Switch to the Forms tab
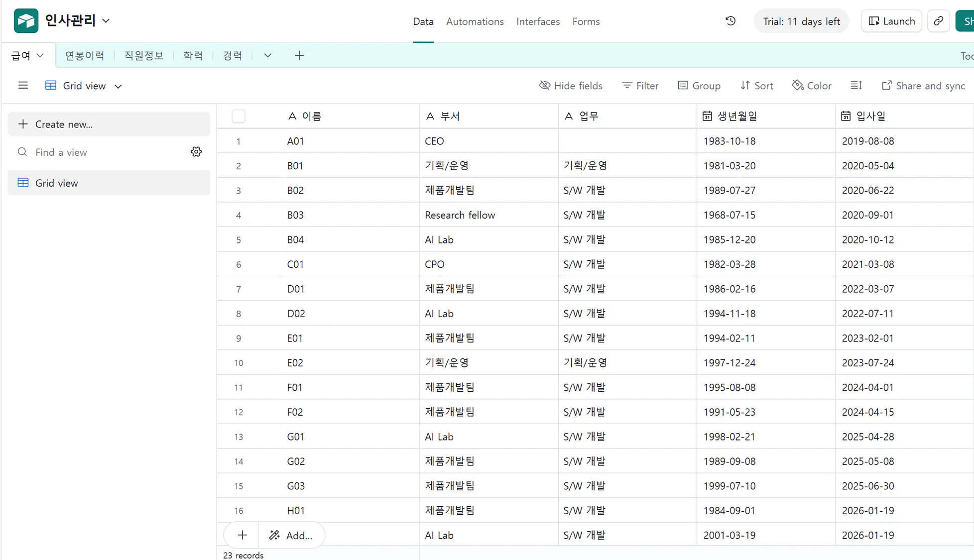The width and height of the screenshot is (974, 560). click(x=586, y=21)
